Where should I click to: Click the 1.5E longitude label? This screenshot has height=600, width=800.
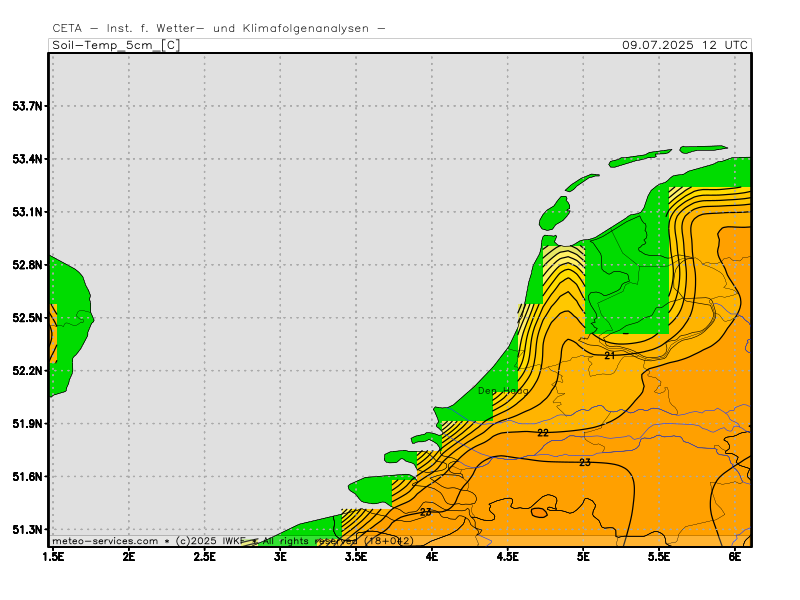[x=53, y=557]
